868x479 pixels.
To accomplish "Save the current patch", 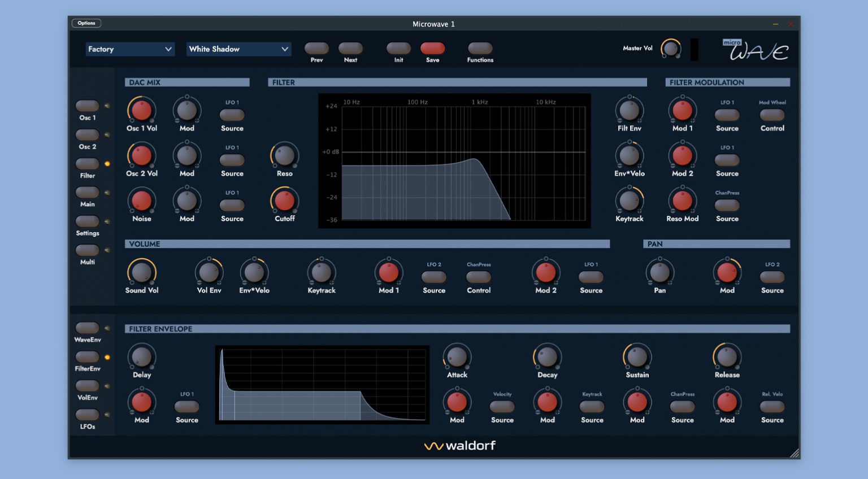I will click(x=432, y=49).
